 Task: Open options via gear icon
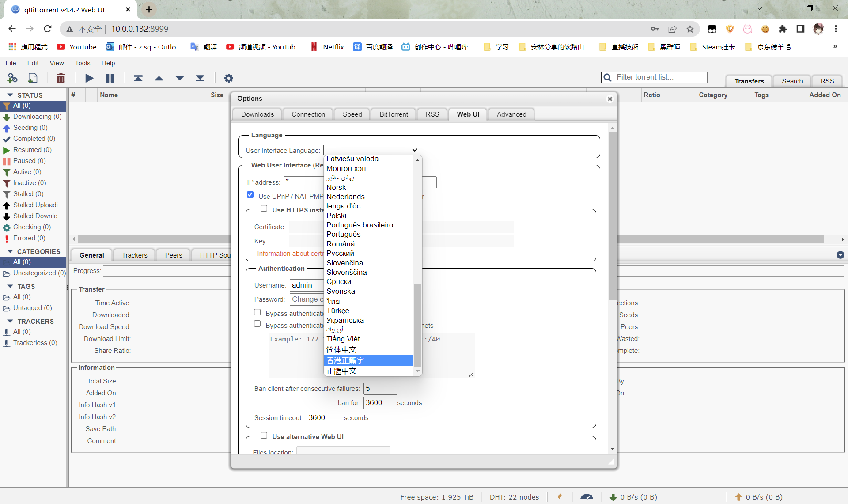pyautogui.click(x=228, y=78)
